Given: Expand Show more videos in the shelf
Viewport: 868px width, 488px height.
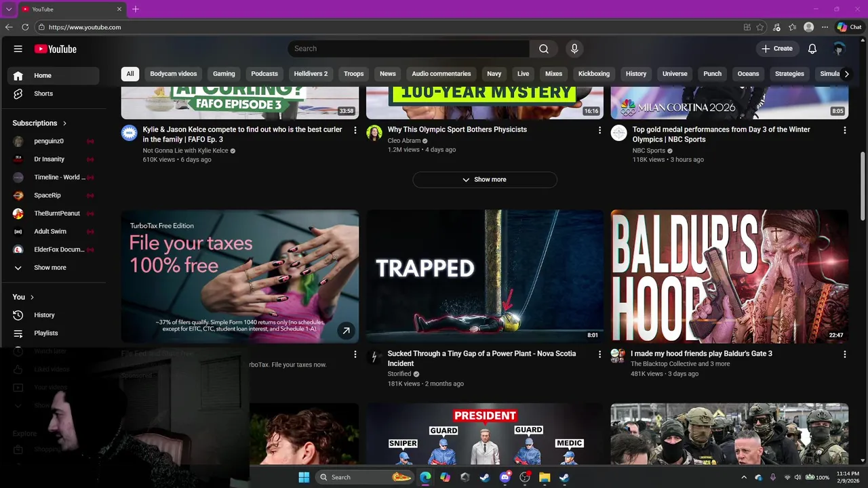Looking at the screenshot, I should 485,180.
